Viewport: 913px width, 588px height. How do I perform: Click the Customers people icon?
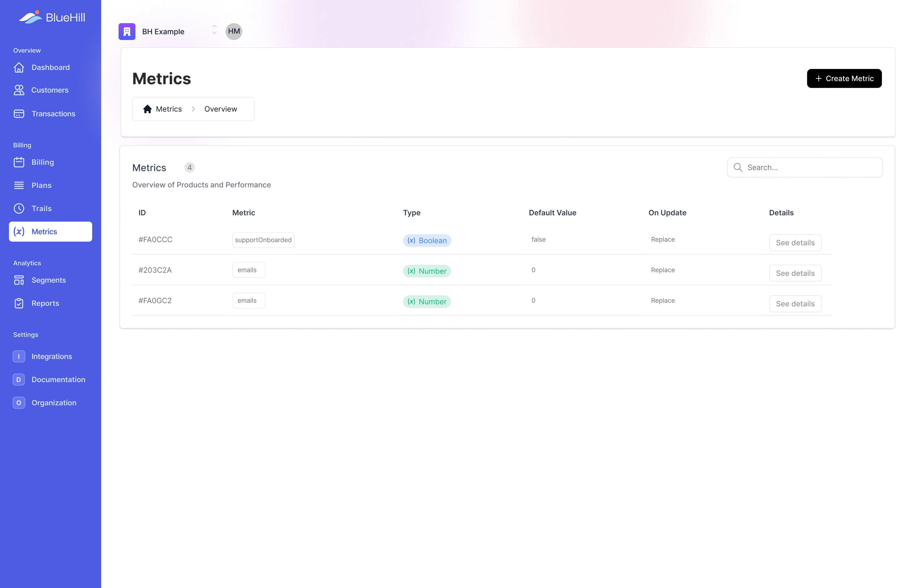coord(19,90)
